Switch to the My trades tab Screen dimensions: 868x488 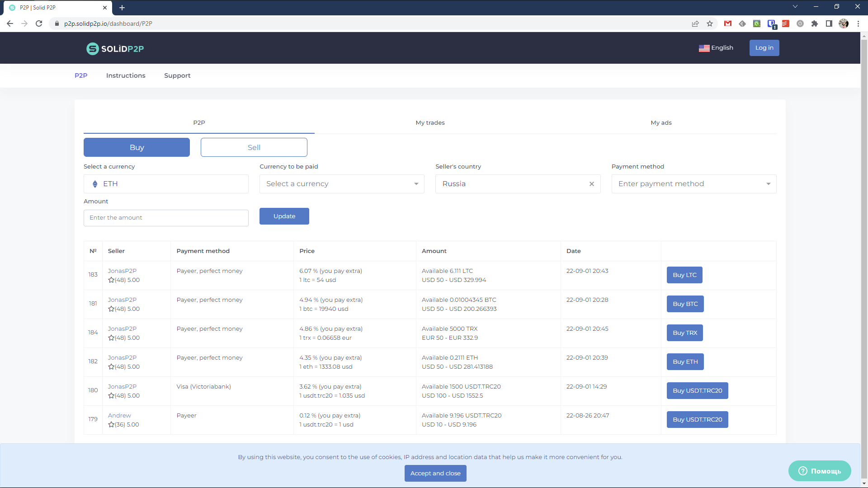click(x=430, y=122)
